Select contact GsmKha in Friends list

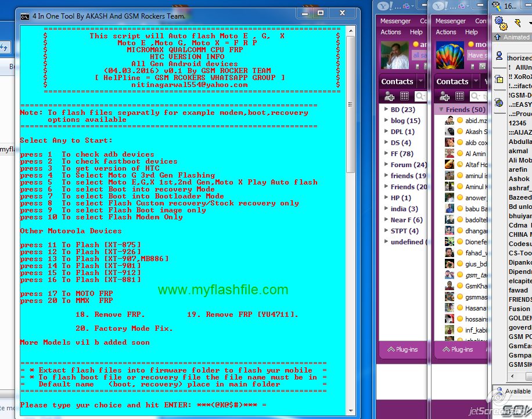click(466, 286)
